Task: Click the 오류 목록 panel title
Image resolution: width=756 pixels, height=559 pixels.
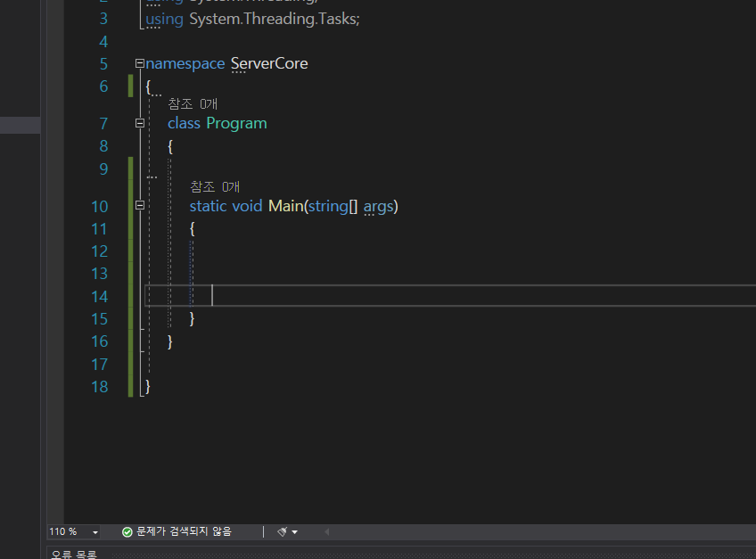Action: 74,555
